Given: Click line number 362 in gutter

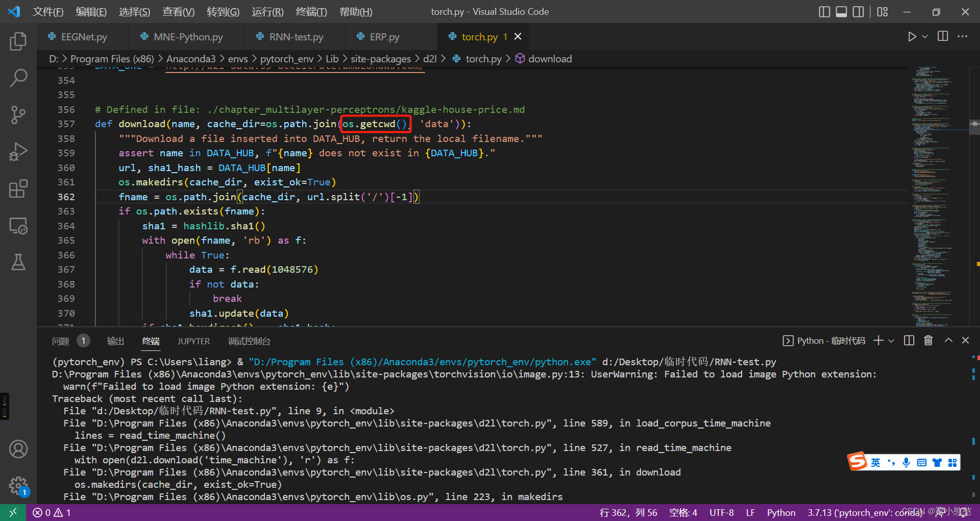Looking at the screenshot, I should [x=66, y=197].
